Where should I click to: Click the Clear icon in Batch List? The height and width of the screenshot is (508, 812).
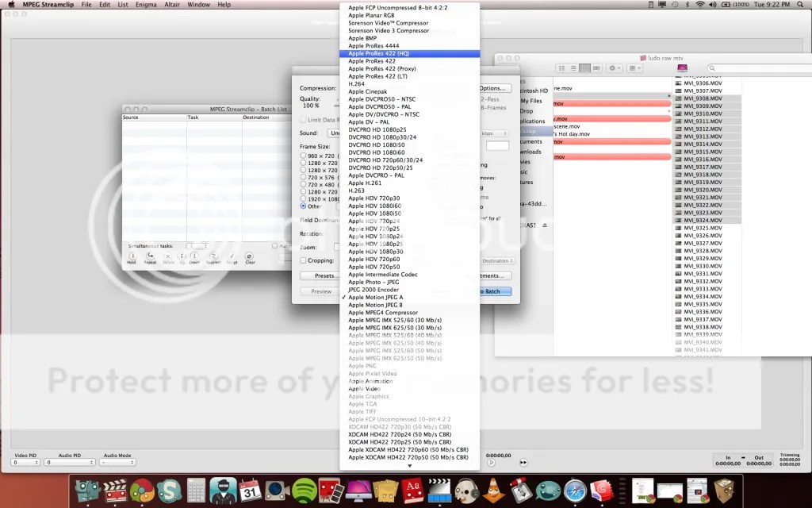point(250,256)
